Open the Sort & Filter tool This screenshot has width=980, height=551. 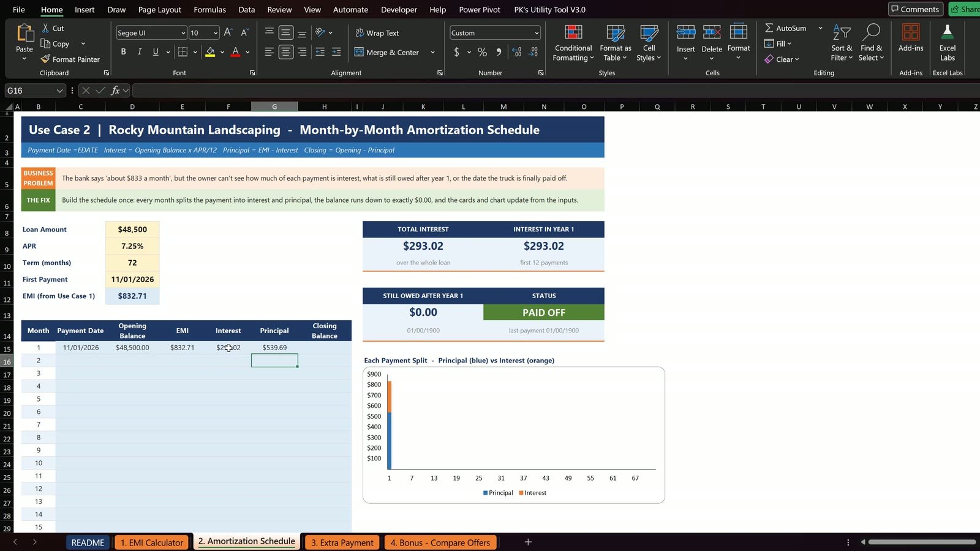(842, 42)
